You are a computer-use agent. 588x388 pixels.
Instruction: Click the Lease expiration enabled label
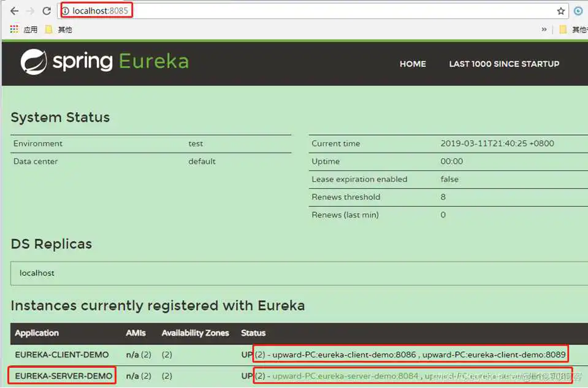tap(359, 179)
